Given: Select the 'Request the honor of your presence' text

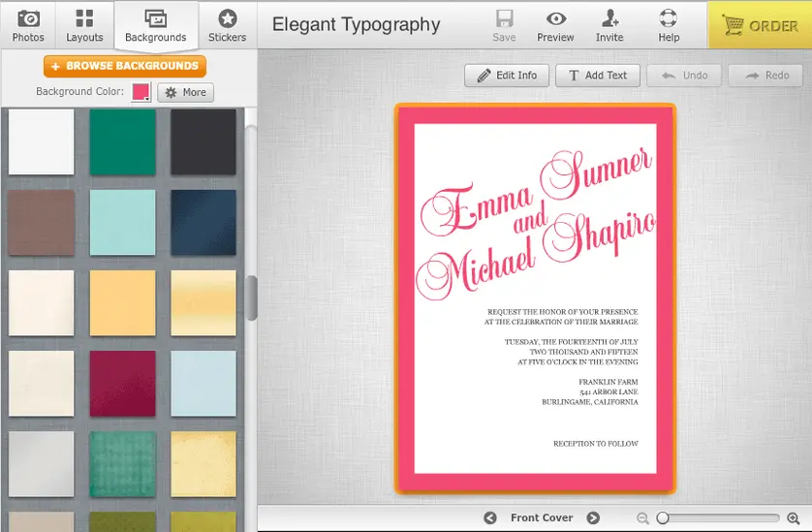Looking at the screenshot, I should [x=562, y=312].
